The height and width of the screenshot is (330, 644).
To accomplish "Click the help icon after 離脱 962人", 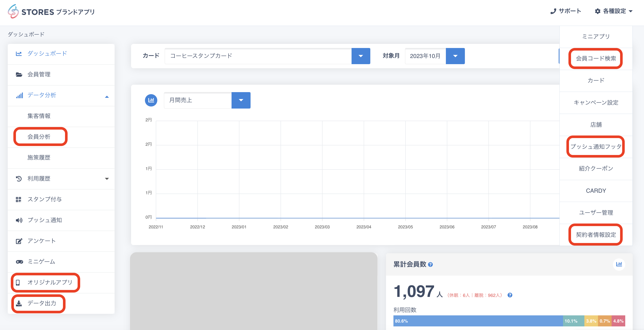I will [510, 295].
